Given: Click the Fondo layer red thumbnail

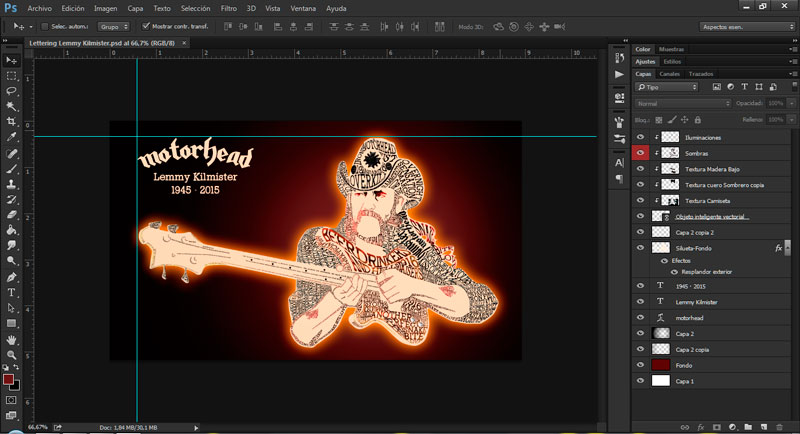Looking at the screenshot, I should pos(661,365).
